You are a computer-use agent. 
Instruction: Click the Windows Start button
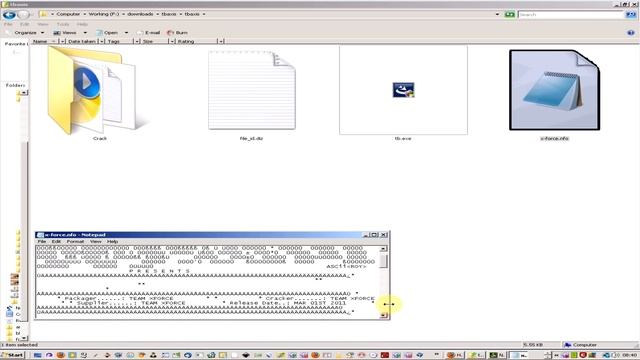point(13,355)
